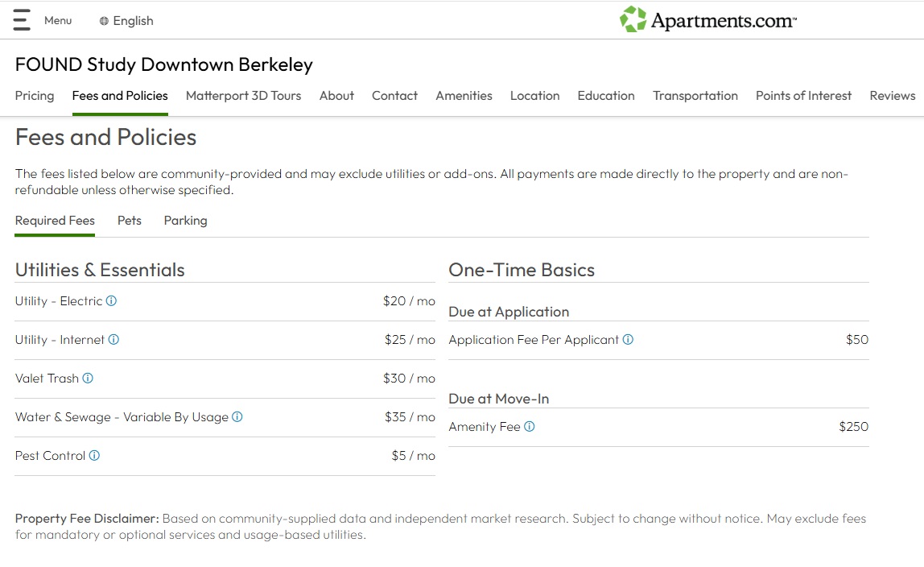Screen dimensions: 924x567
Task: Click the Pest Control info icon
Action: 94,456
